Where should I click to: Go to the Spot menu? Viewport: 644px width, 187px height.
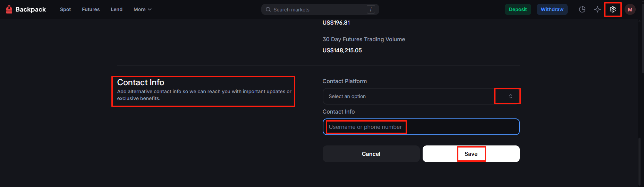pyautogui.click(x=65, y=9)
